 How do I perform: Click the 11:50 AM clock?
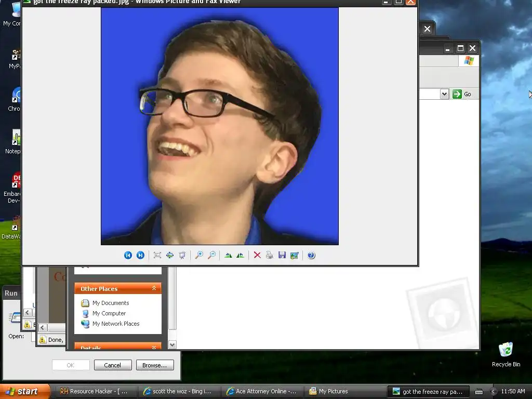(x=513, y=391)
